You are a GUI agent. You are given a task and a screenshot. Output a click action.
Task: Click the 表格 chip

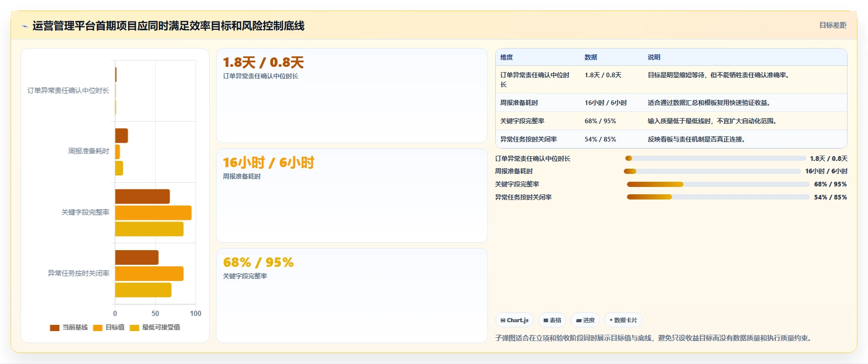pos(552,320)
